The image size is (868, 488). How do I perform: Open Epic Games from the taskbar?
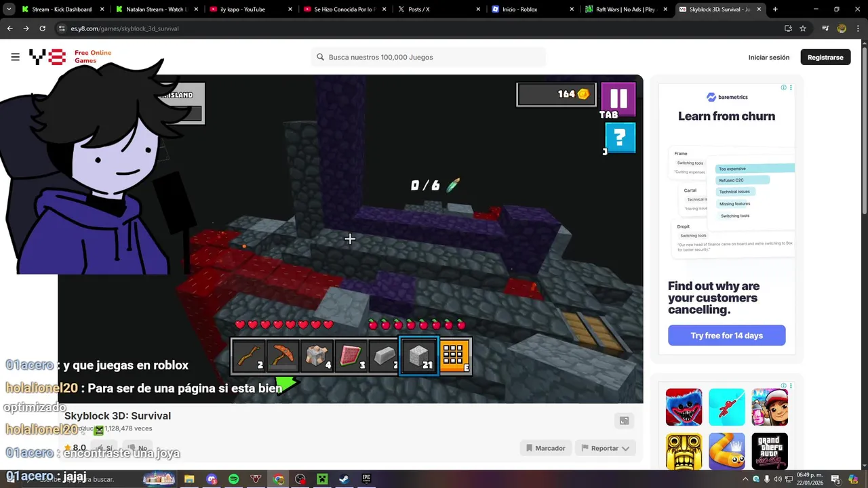367,479
